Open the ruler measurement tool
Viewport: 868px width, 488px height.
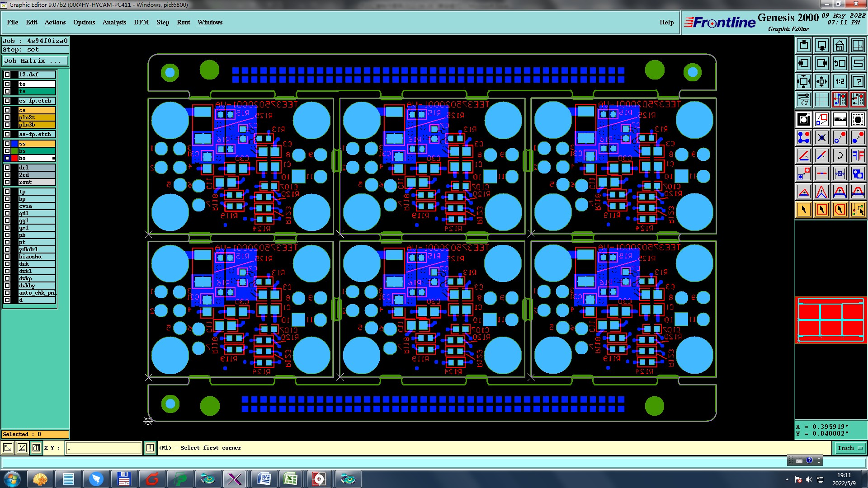(x=840, y=119)
